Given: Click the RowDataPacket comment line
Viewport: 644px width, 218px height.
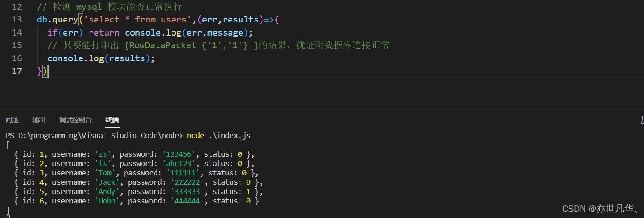Looking at the screenshot, I should (218, 45).
